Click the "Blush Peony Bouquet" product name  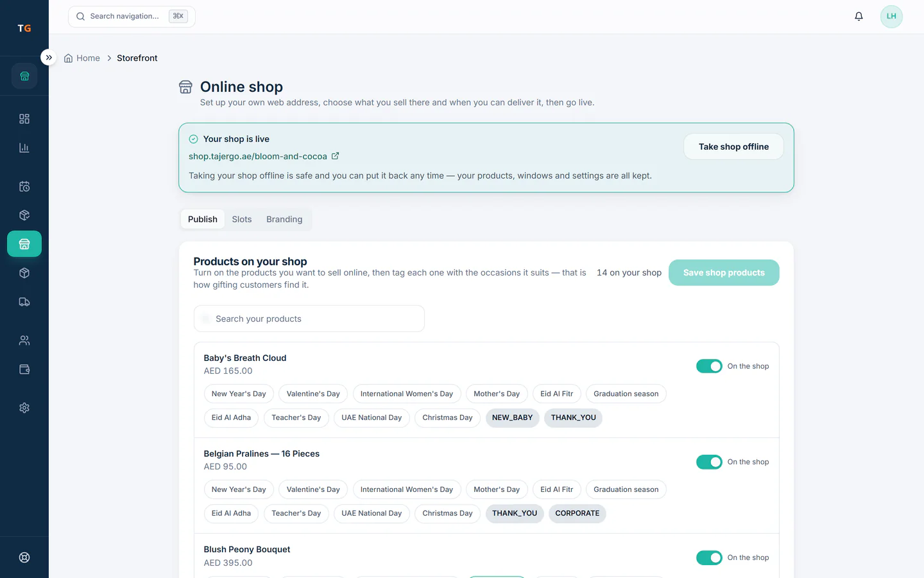247,549
